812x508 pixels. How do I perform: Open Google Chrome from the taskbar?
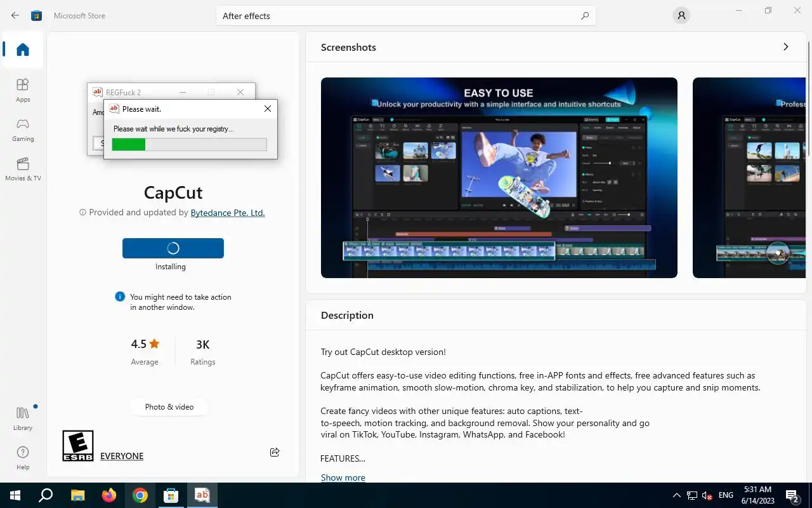(x=140, y=495)
